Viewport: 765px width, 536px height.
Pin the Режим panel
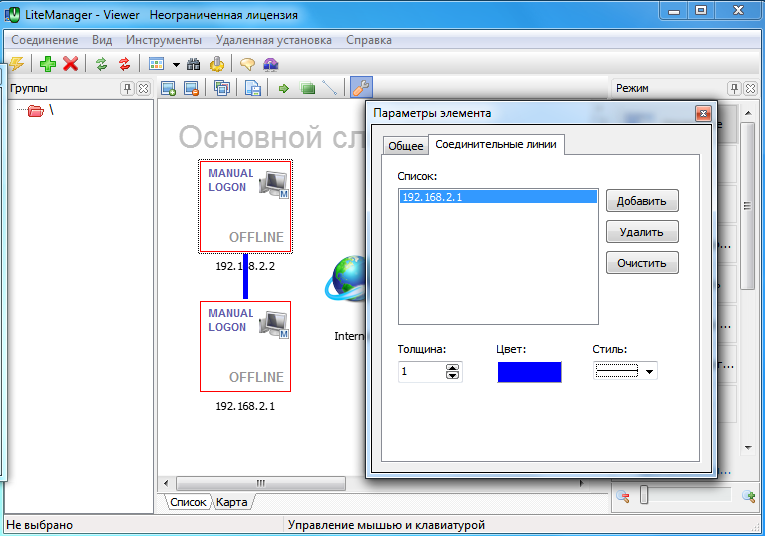(734, 88)
